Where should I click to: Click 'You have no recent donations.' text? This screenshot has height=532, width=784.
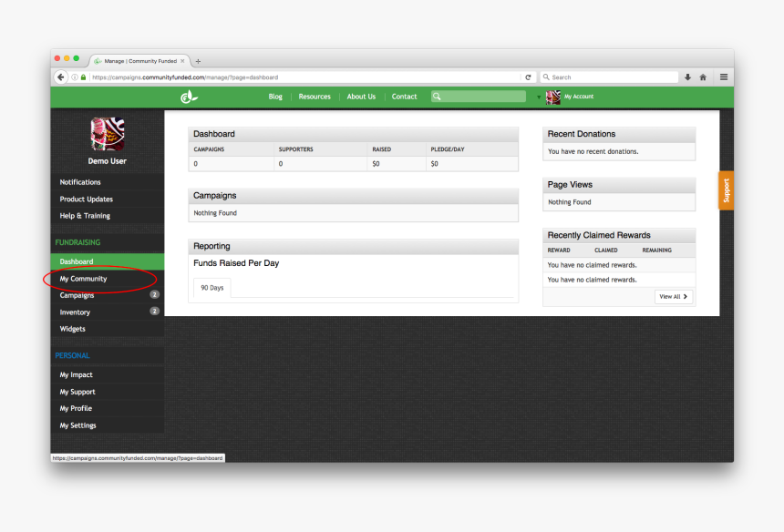pyautogui.click(x=593, y=151)
